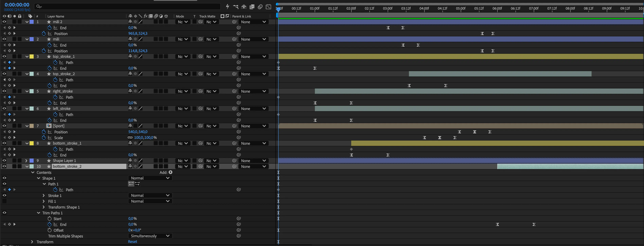The height and width of the screenshot is (246, 644).
Task: Open Parent dropdown for [Sport] layer
Action: click(x=253, y=126)
